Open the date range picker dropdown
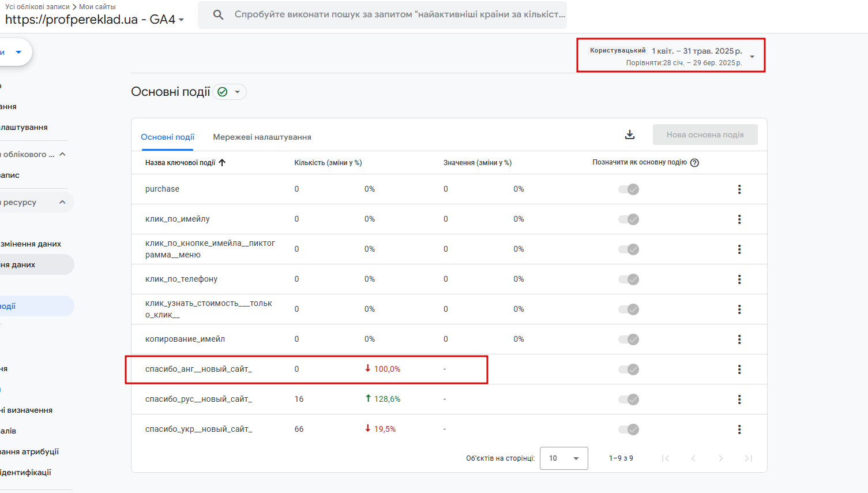The width and height of the screenshot is (868, 493). click(752, 57)
